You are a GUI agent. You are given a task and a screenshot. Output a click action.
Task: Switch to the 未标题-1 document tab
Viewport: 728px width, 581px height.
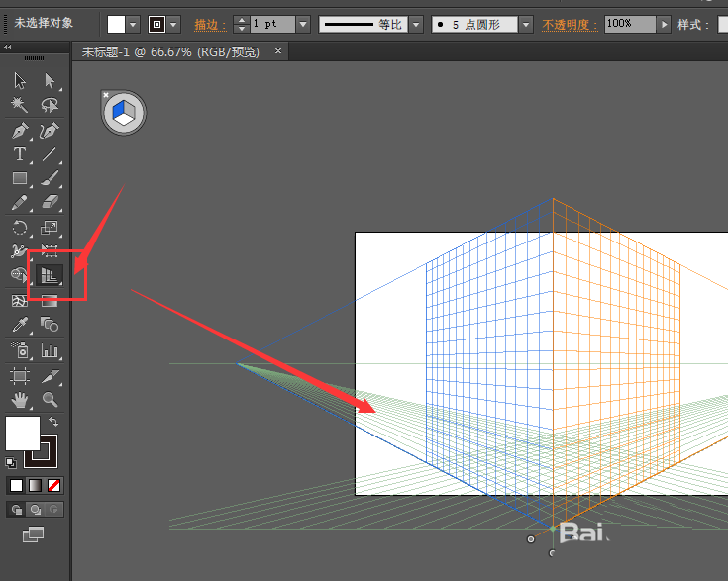point(170,52)
